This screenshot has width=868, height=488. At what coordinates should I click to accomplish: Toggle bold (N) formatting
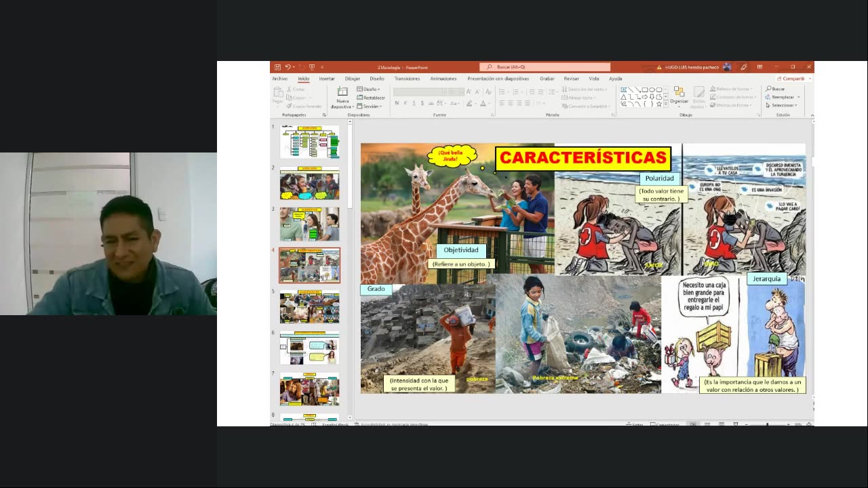[397, 103]
